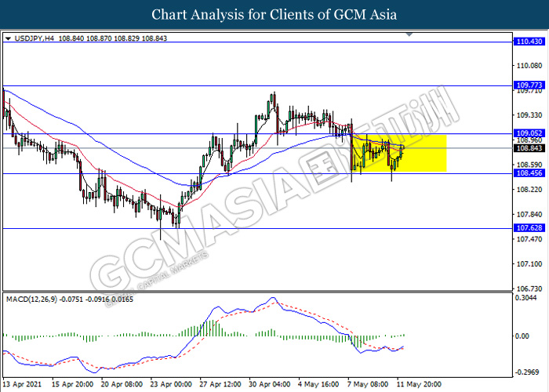Viewport: 549px width, 392px height.
Task: Click the 107.628 support price label
Action: (x=529, y=228)
